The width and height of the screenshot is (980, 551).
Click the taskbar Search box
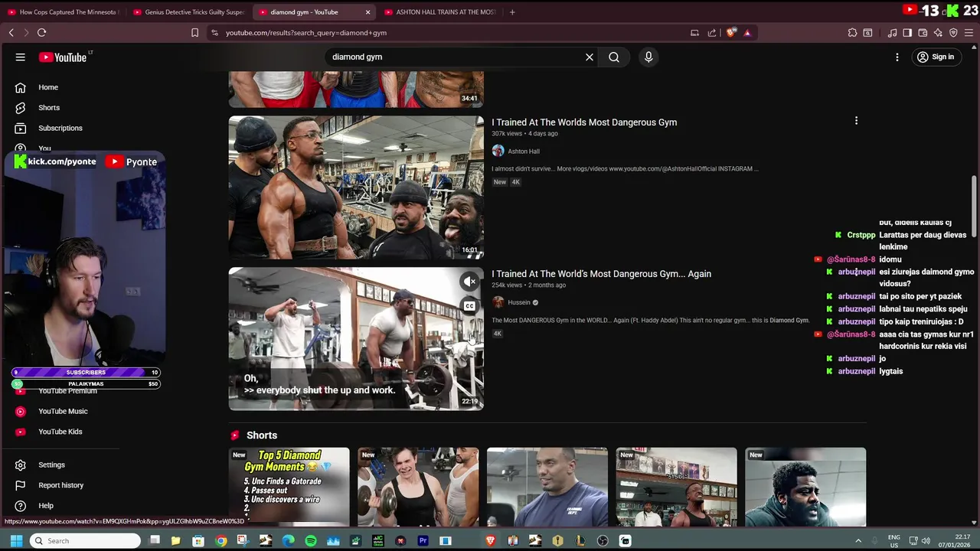pos(85,541)
